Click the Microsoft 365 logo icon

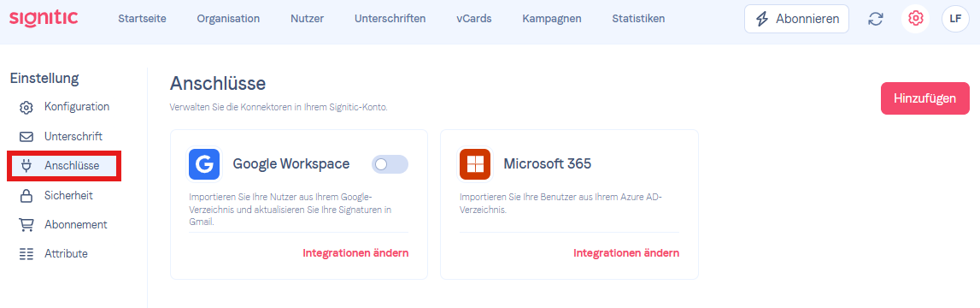point(475,164)
